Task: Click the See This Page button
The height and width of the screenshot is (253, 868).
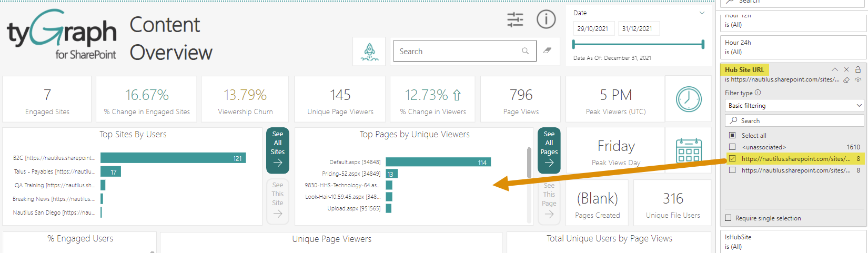Action: click(549, 202)
